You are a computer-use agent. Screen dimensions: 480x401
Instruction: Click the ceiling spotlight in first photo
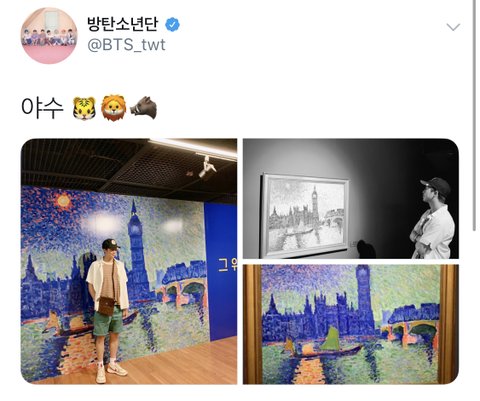pos(207,166)
